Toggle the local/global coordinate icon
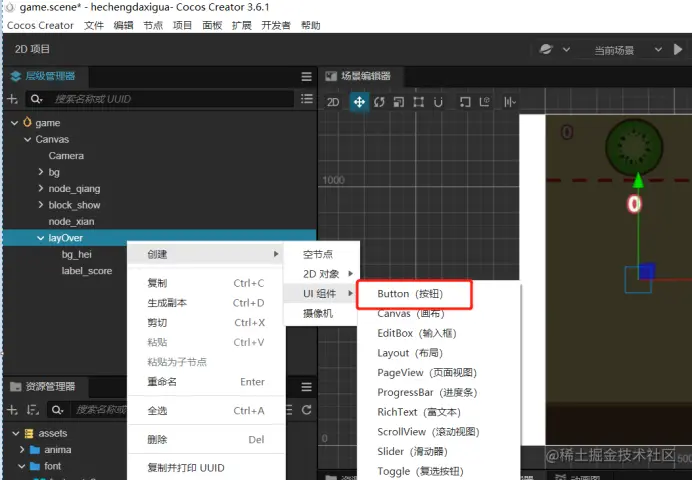This screenshot has width=692, height=480. [x=485, y=102]
